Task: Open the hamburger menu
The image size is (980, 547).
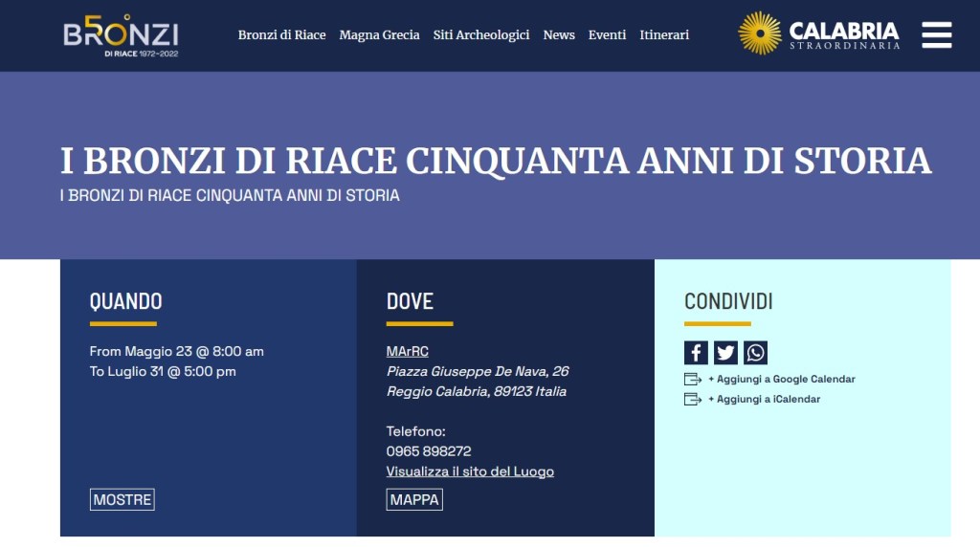Action: tap(936, 34)
